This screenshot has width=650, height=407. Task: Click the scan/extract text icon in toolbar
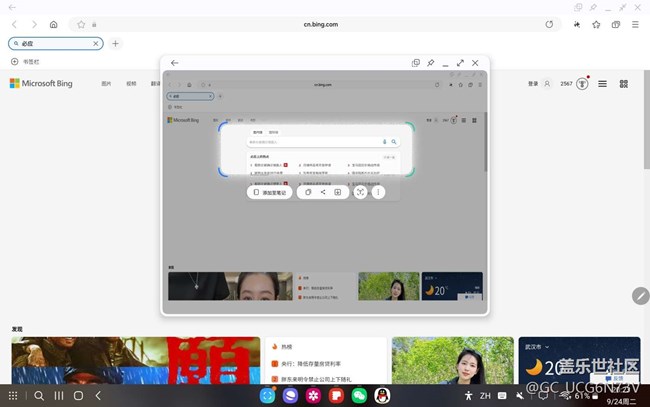tap(359, 192)
